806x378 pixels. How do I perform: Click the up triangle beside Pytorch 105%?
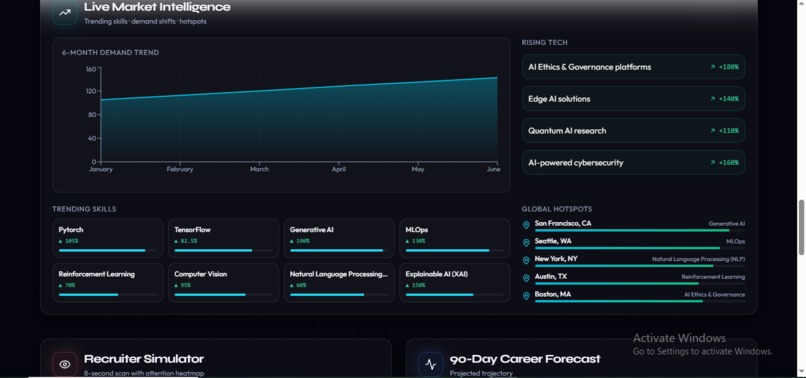(x=61, y=241)
